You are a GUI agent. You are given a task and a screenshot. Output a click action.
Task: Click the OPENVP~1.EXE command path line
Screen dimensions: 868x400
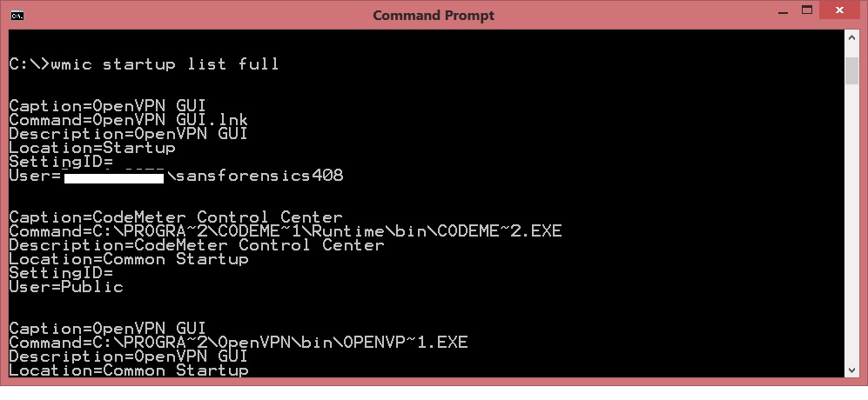coord(239,342)
